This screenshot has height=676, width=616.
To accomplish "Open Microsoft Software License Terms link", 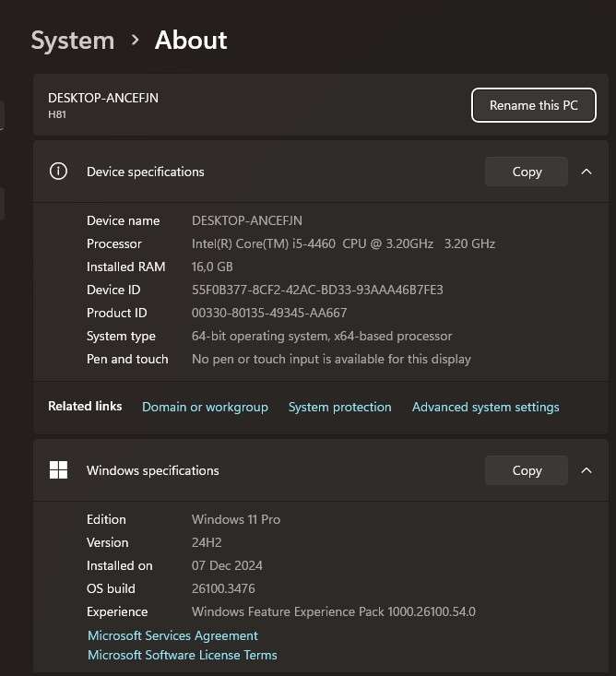I will click(x=182, y=655).
